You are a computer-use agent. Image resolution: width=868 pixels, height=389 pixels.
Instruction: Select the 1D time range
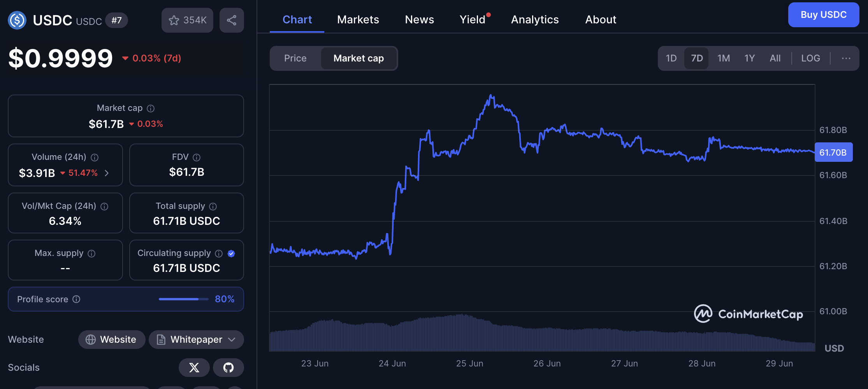click(671, 58)
